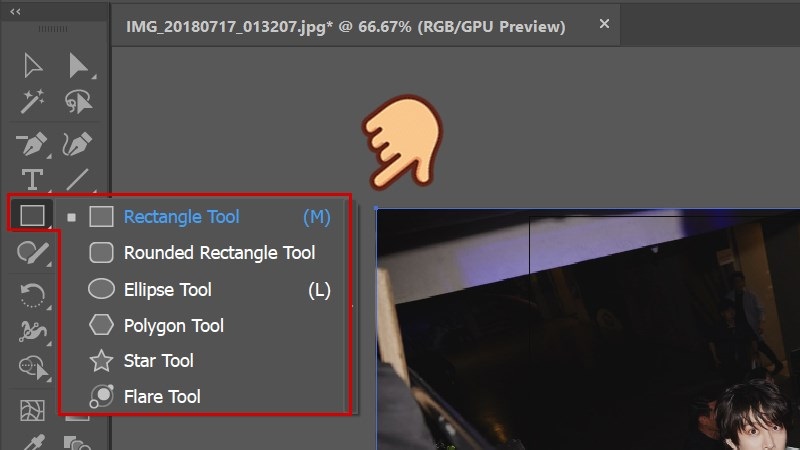Select Ellipse Tool in flyout
This screenshot has height=450, width=800.
pyautogui.click(x=167, y=290)
